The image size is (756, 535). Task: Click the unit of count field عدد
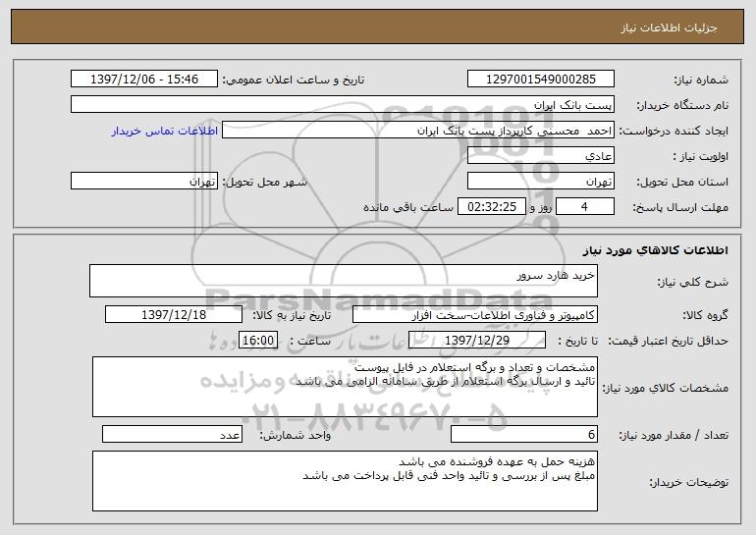click(x=172, y=434)
